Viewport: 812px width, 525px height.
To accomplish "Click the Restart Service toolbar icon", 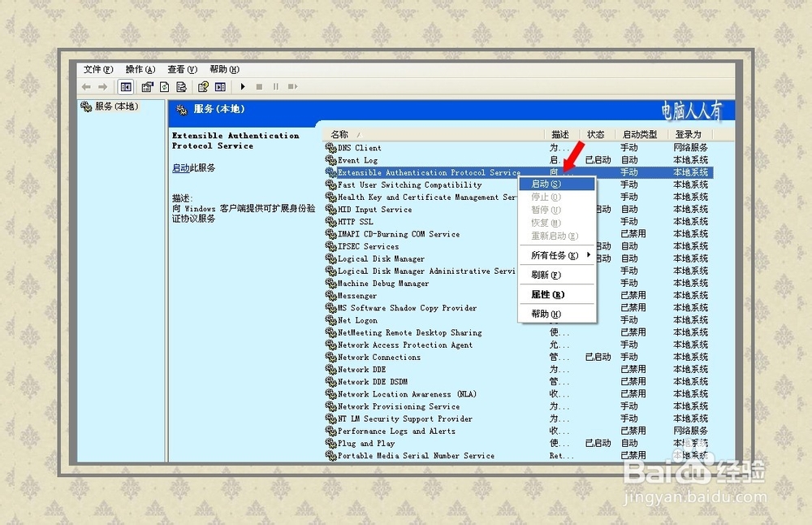I will (292, 87).
